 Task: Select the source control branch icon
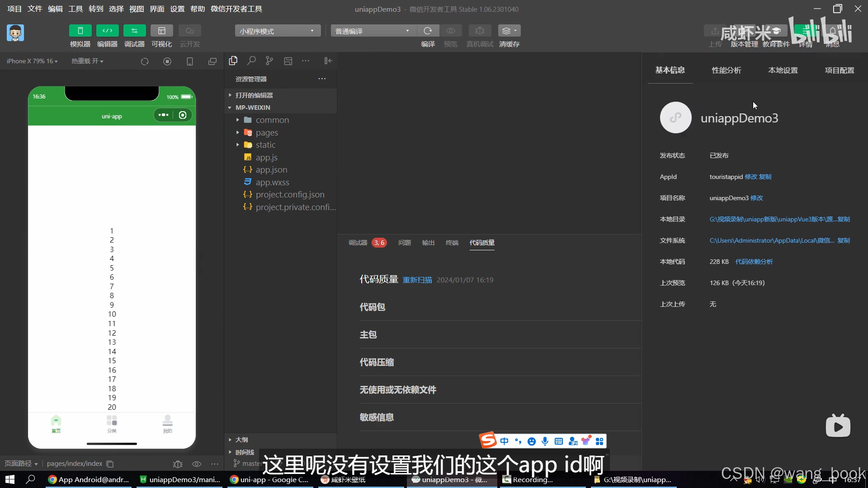click(x=269, y=61)
